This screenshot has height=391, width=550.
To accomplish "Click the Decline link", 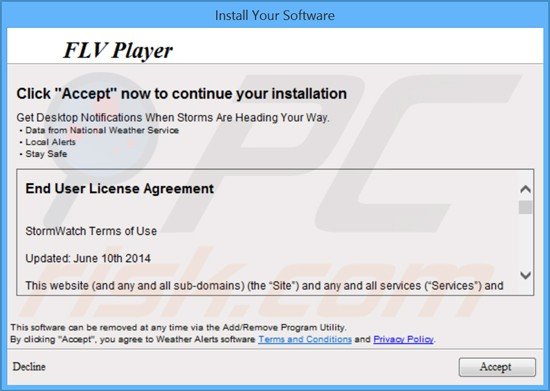I will [29, 366].
